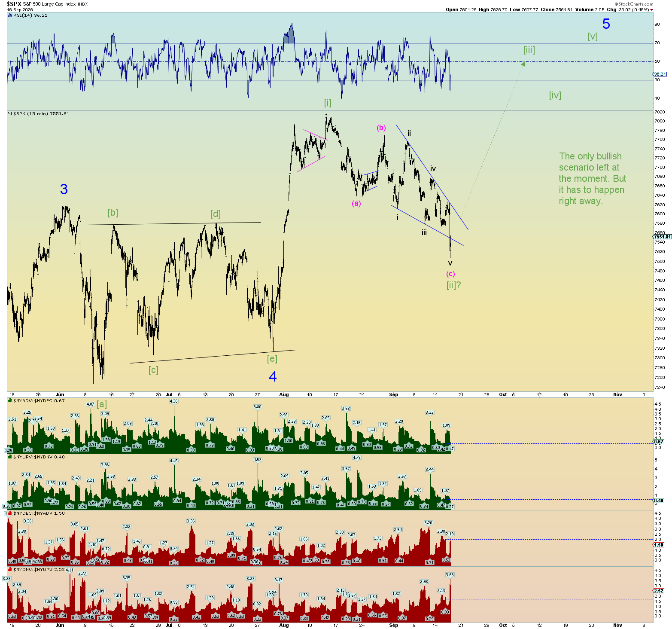Image resolution: width=672 pixels, height=629 pixels.
Task: Click the 4.79 peak label in $NYUPV panel
Action: [x=356, y=458]
